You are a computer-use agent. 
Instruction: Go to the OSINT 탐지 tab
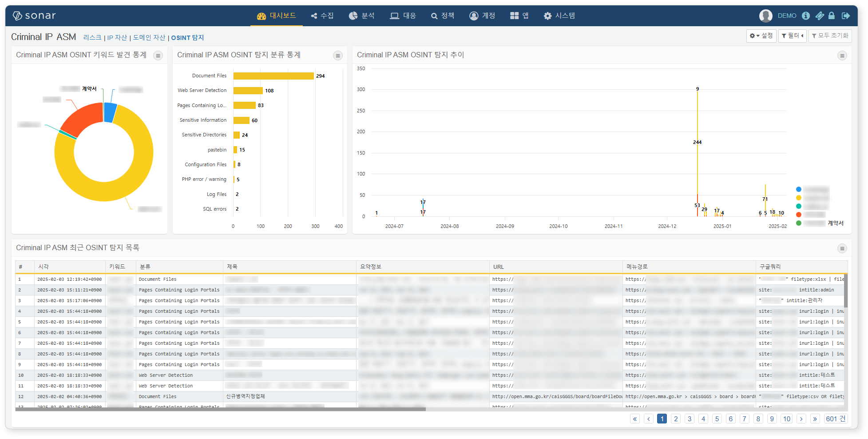point(187,38)
